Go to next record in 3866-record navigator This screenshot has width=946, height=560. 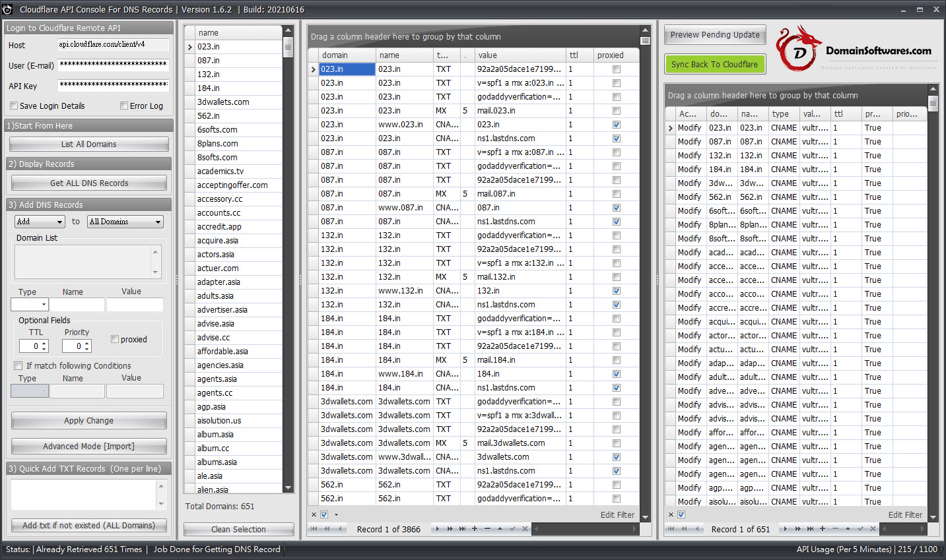coord(436,529)
